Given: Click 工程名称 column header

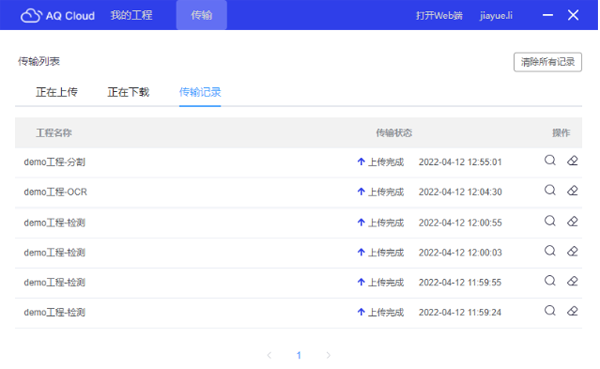Looking at the screenshot, I should [x=54, y=133].
